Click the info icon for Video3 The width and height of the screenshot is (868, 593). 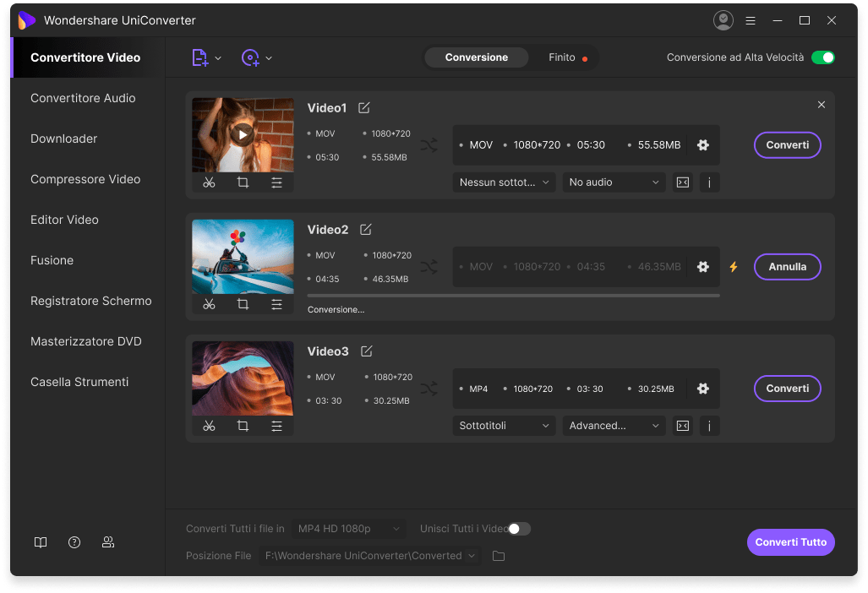coord(710,426)
